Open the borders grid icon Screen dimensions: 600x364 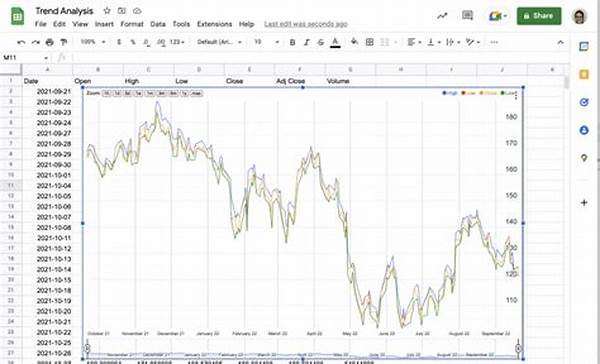pos(370,42)
